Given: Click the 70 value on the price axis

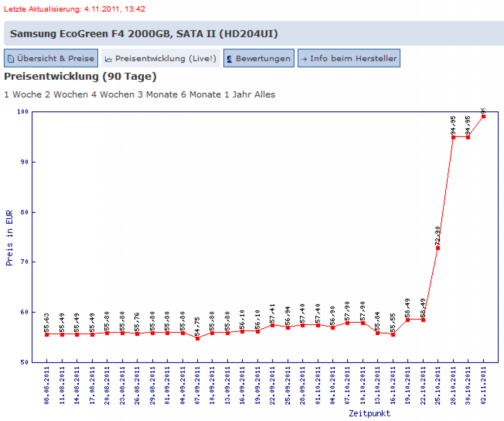Looking at the screenshot, I should (24, 262).
